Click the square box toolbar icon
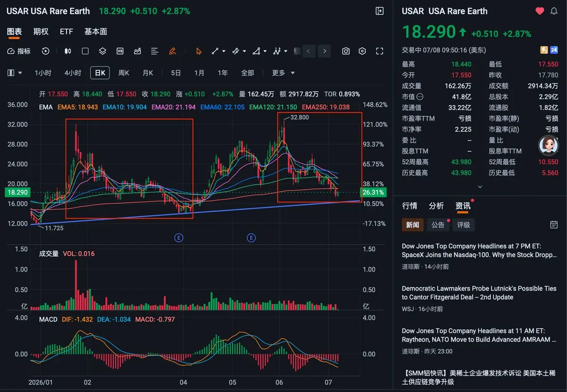This screenshot has height=392, width=567. coord(85,51)
